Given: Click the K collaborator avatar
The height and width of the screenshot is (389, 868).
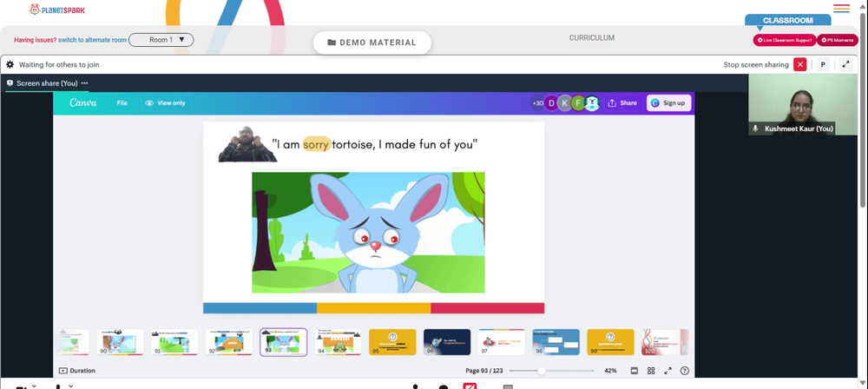Looking at the screenshot, I should pyautogui.click(x=565, y=103).
